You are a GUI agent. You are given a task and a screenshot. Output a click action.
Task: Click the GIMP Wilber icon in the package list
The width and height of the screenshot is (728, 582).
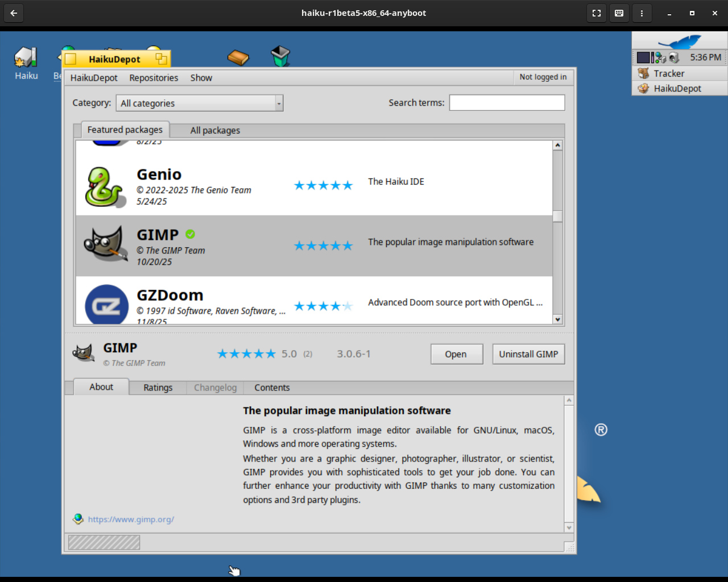point(105,246)
